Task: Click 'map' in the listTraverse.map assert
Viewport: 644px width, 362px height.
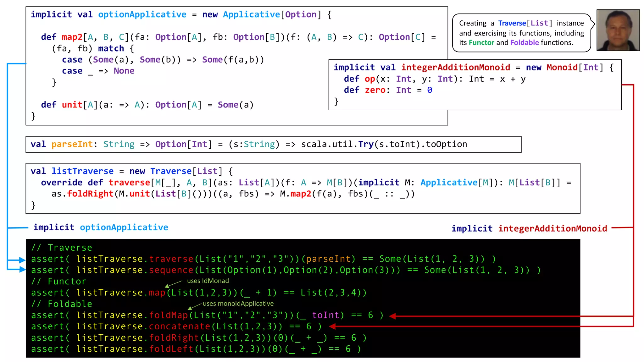Action: pos(157,293)
